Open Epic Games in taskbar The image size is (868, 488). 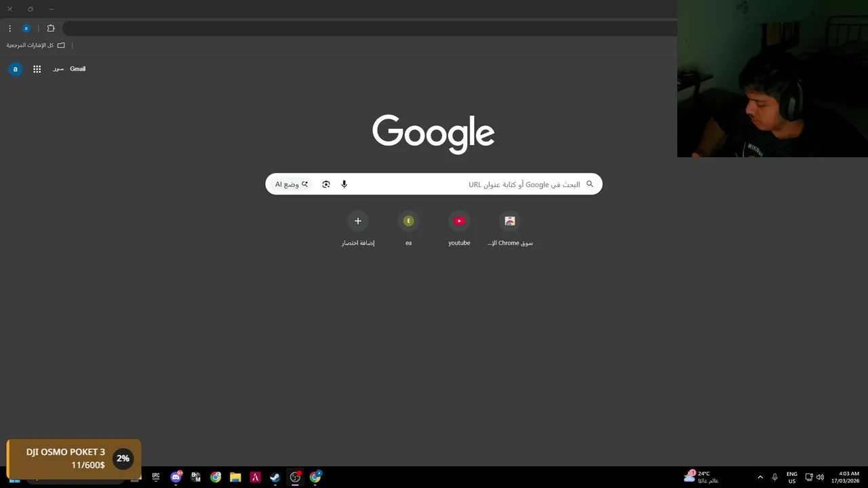[x=156, y=477]
